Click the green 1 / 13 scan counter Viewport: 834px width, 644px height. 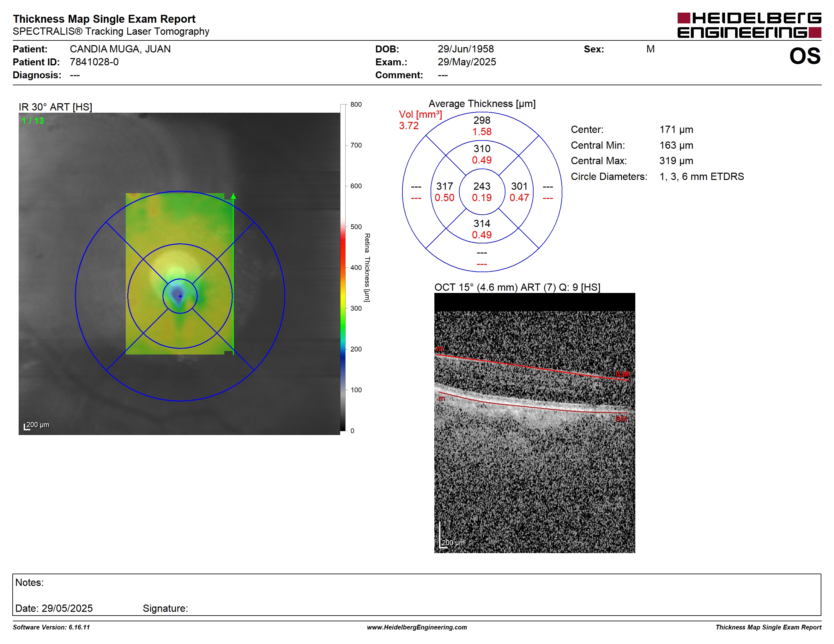pos(33,121)
